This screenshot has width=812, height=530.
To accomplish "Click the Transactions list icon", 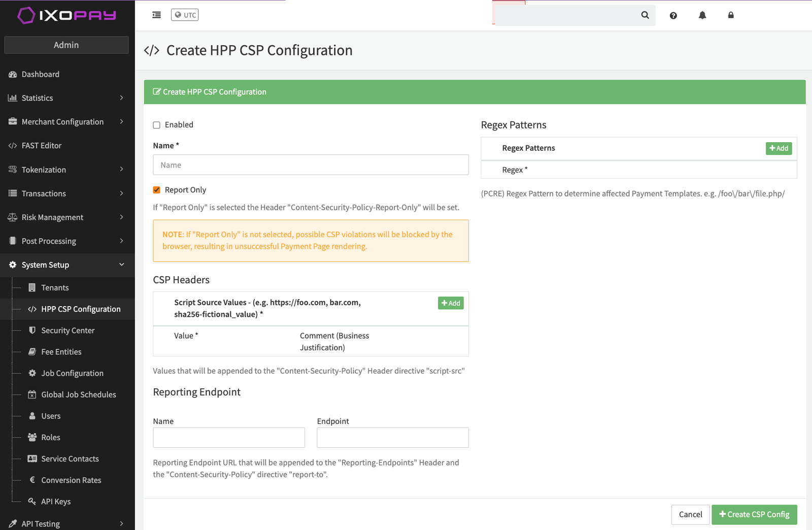I will [13, 193].
